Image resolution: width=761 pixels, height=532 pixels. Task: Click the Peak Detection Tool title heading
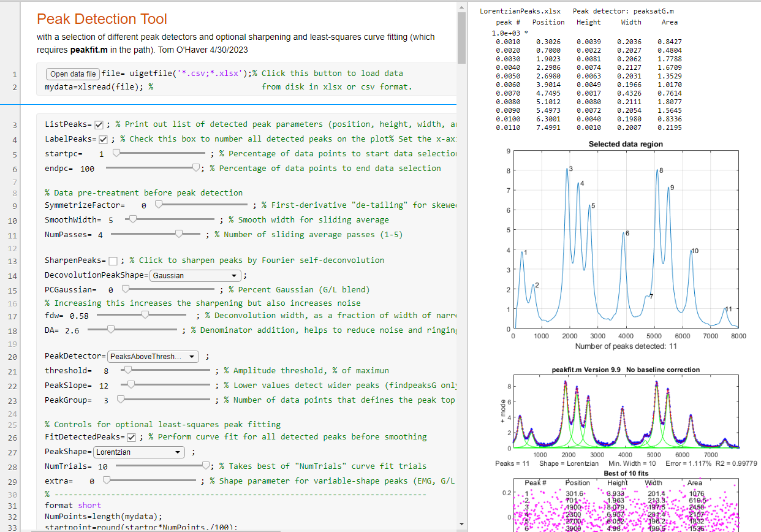[102, 20]
